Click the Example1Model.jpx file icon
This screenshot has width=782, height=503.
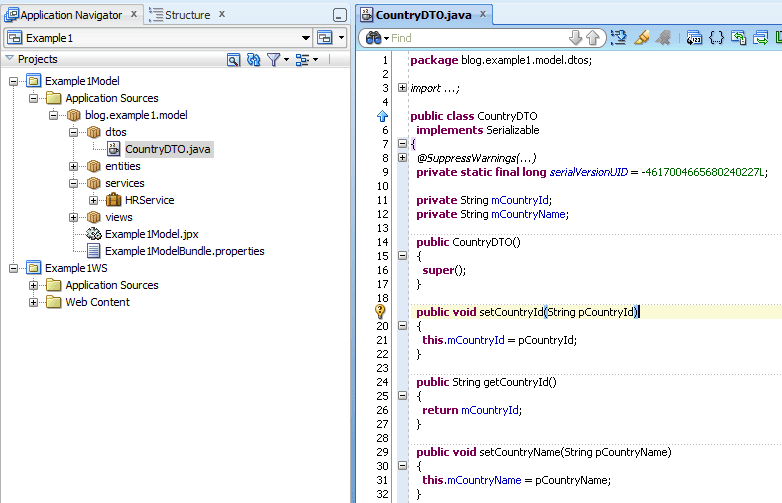click(x=93, y=234)
